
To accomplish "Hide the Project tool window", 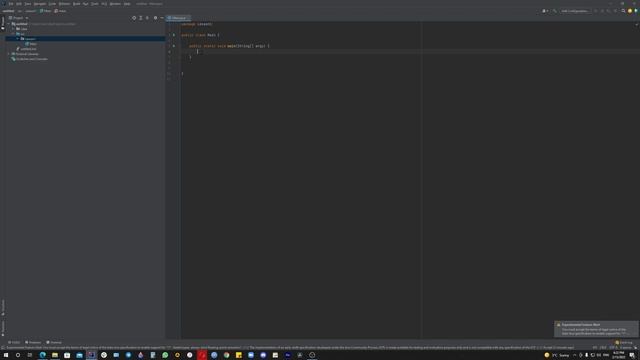I will pyautogui.click(x=162, y=18).
